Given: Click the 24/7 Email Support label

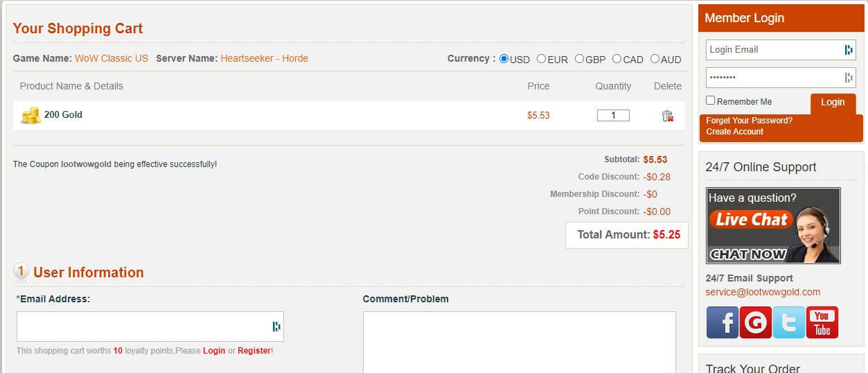Looking at the screenshot, I should coord(750,278).
